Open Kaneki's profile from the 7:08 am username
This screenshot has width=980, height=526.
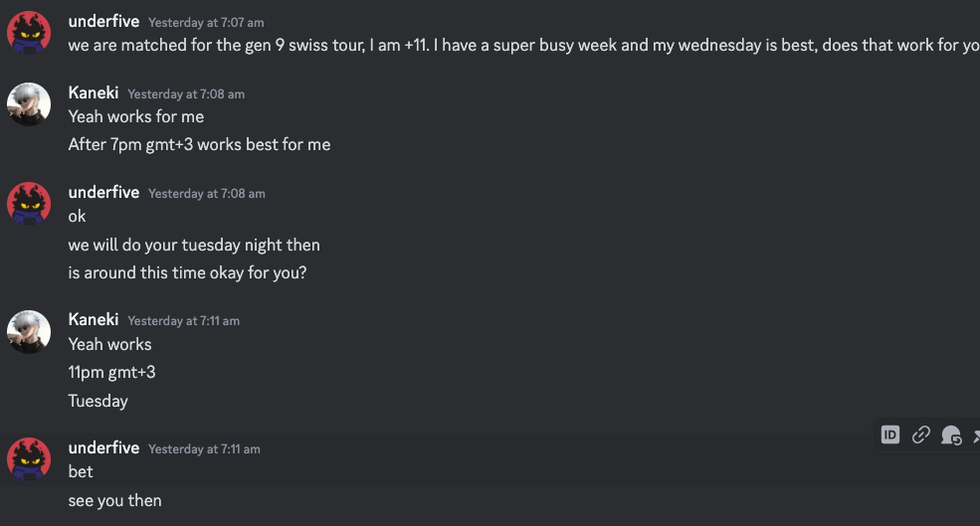[94, 93]
